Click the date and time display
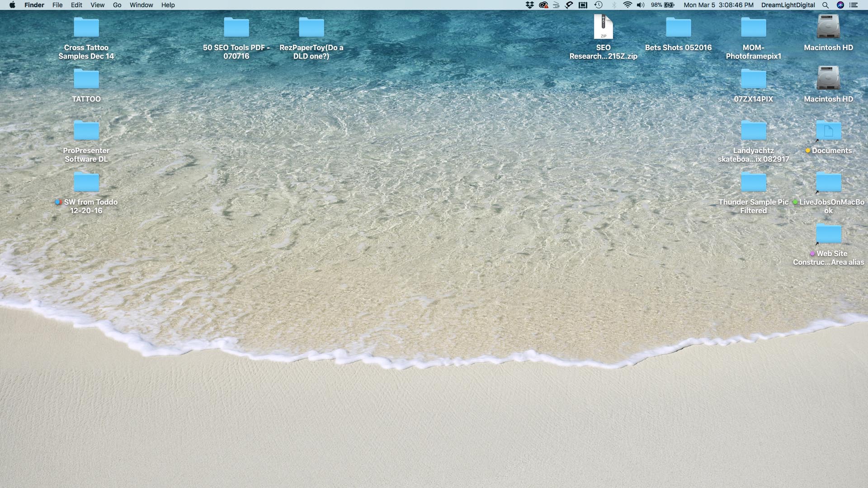Image resolution: width=868 pixels, height=488 pixels. pyautogui.click(x=718, y=5)
